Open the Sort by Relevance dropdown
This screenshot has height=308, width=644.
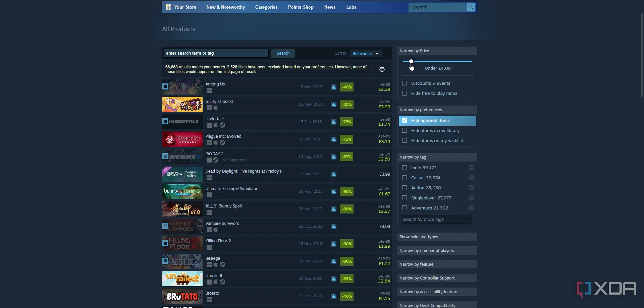pyautogui.click(x=365, y=54)
